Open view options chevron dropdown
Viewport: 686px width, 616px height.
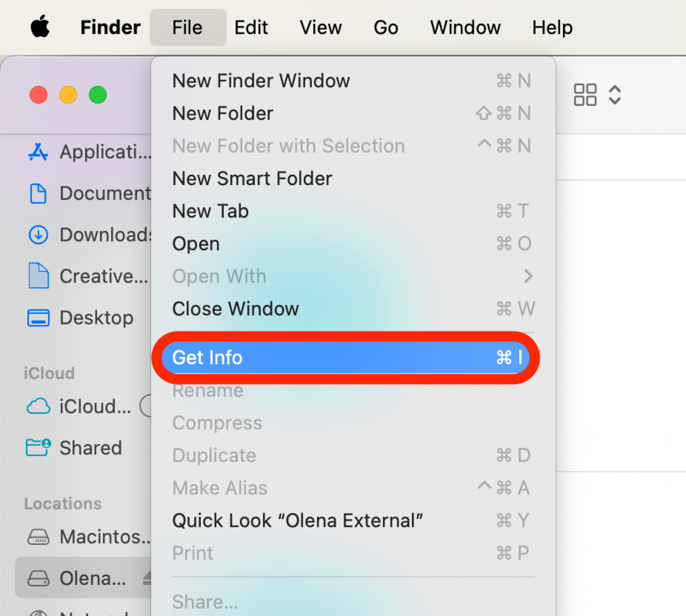click(615, 95)
